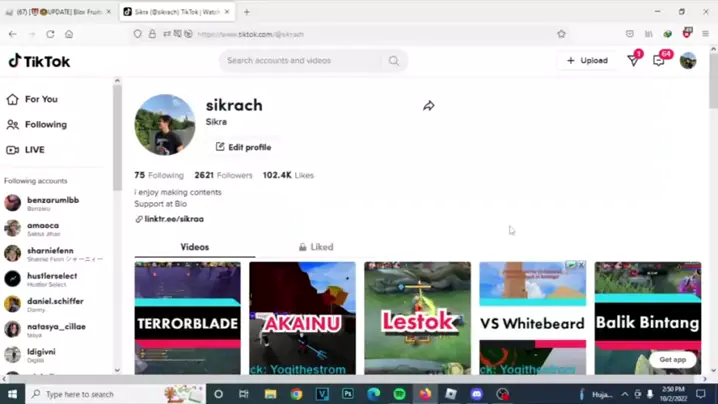Select the Videos tab
Viewport: 718px width, 404px height.
[195, 247]
